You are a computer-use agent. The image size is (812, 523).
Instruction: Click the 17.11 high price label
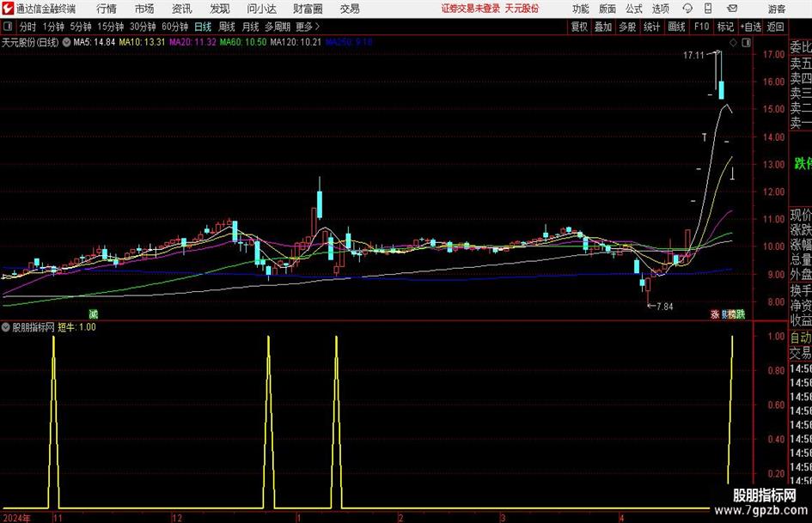pyautogui.click(x=693, y=56)
